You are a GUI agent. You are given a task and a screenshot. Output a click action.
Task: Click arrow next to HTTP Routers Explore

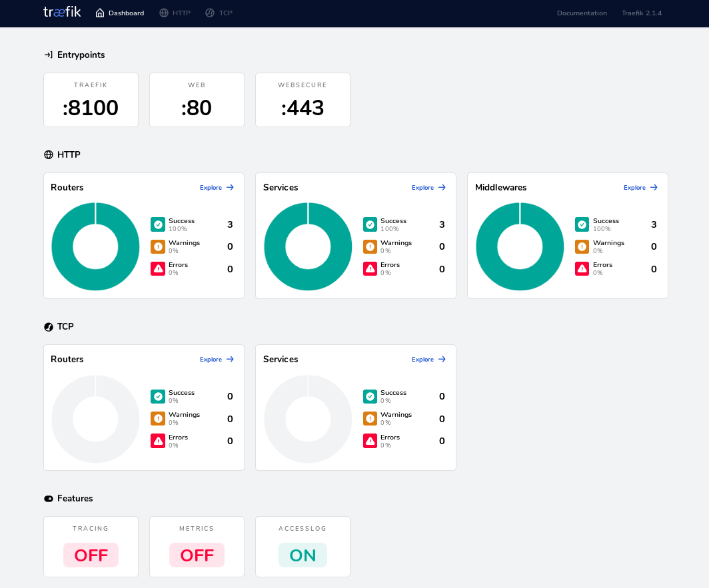coord(230,187)
